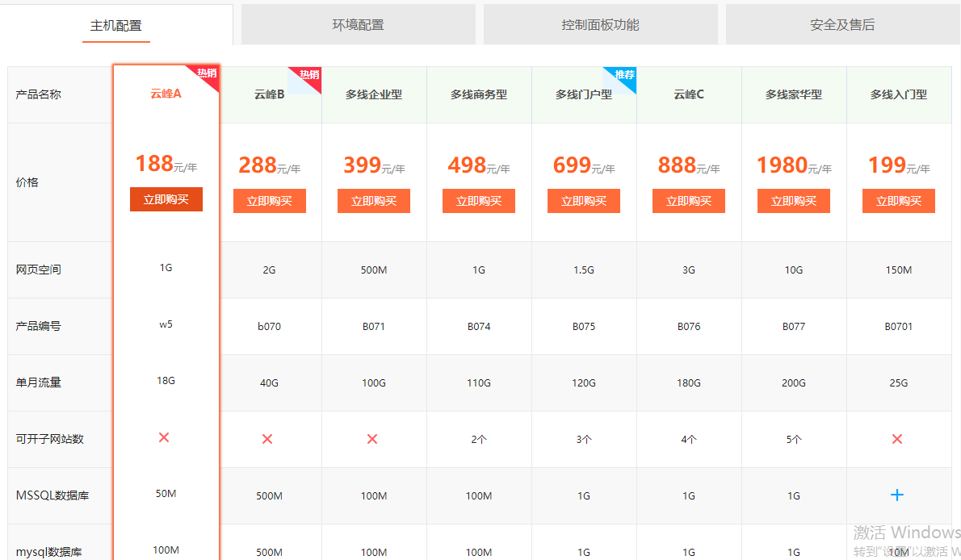
Task: Click red X under 云峰A sub-sites row
Action: coord(164,437)
